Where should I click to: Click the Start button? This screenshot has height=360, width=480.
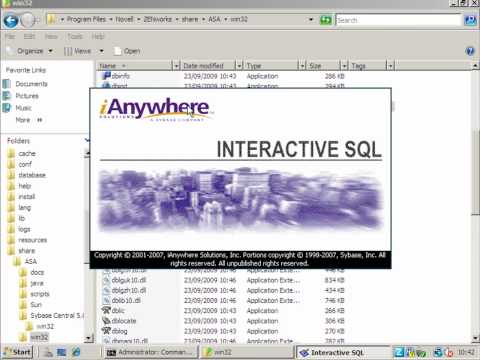click(x=17, y=352)
